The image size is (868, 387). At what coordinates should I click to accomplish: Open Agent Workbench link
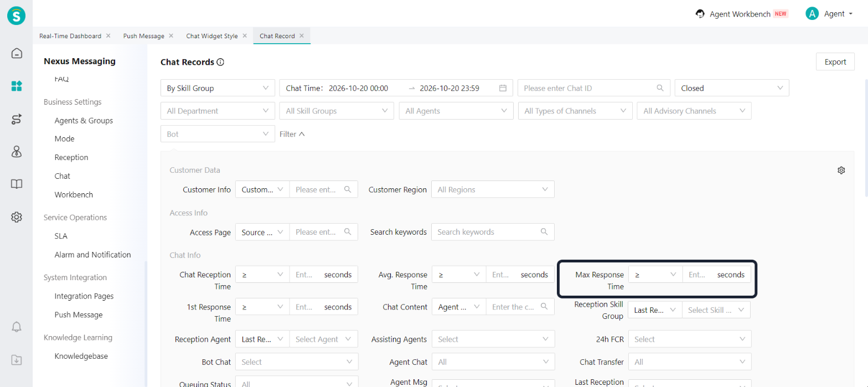pyautogui.click(x=740, y=14)
